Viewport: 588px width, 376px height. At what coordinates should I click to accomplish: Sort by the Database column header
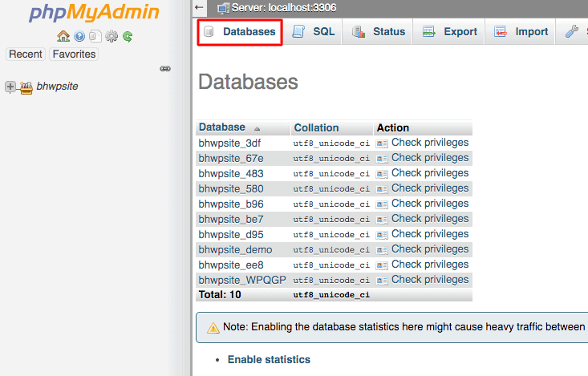pyautogui.click(x=221, y=127)
